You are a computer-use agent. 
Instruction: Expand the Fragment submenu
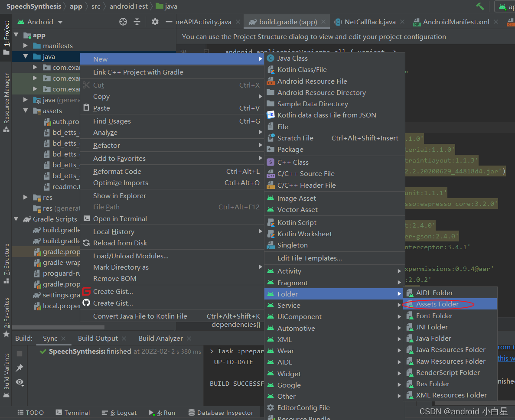point(334,283)
